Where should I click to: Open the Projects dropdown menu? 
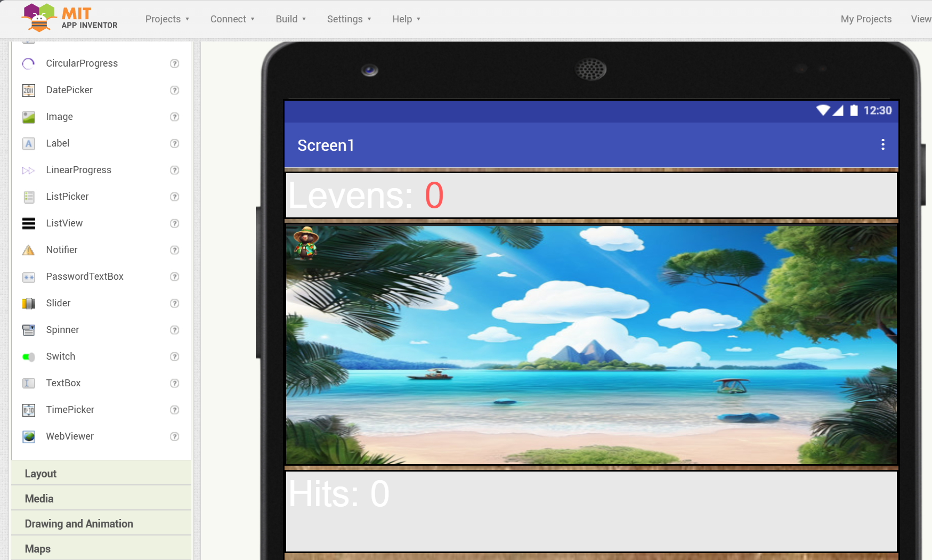click(x=167, y=19)
